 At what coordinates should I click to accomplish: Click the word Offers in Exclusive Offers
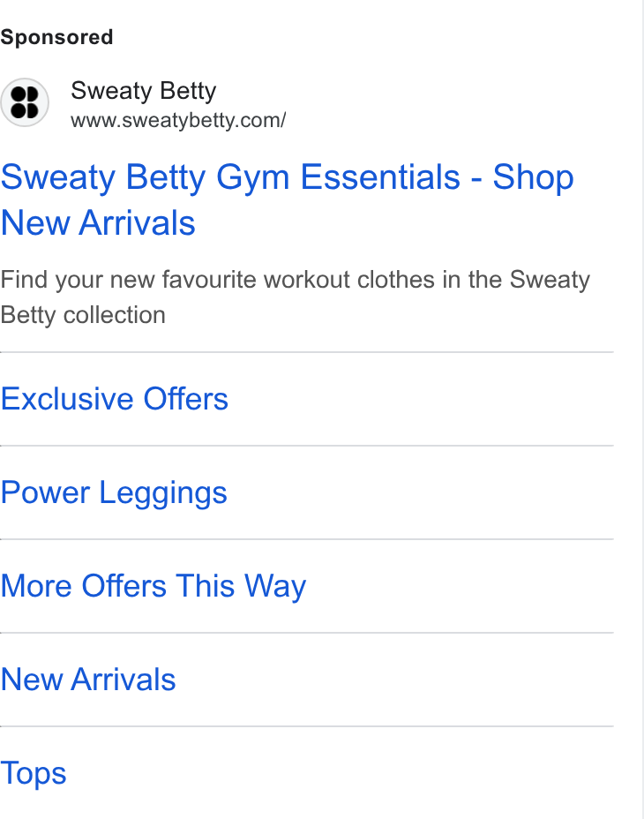point(186,399)
